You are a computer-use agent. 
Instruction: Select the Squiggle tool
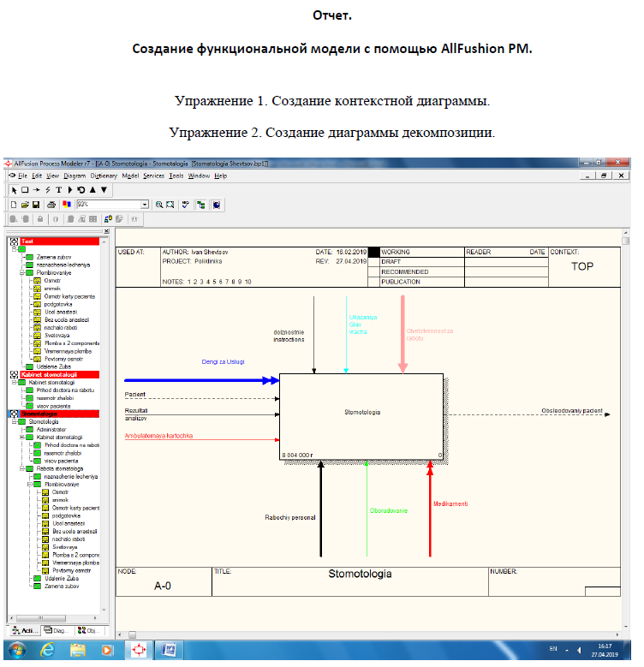coord(48,190)
